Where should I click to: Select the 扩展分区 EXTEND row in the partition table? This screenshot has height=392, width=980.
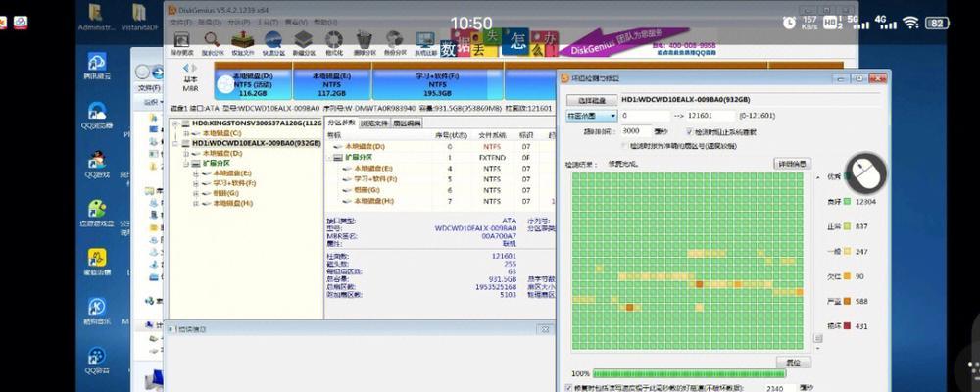(x=439, y=157)
